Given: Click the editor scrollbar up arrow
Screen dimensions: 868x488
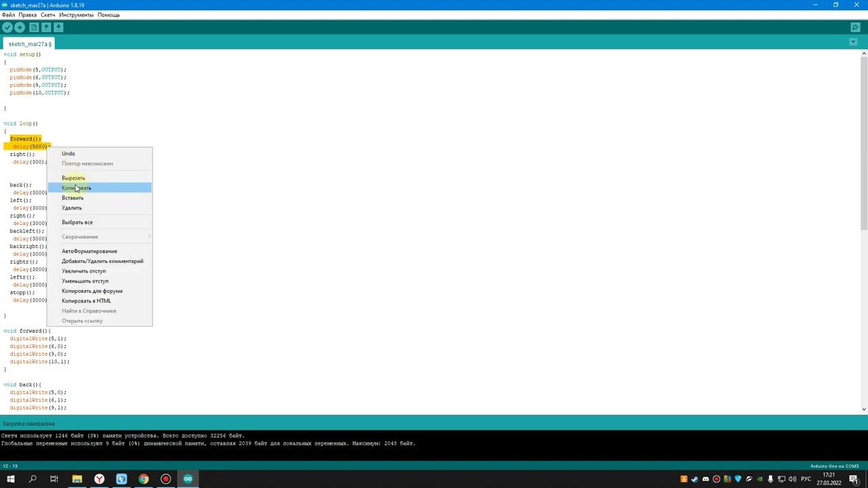Looking at the screenshot, I should (x=863, y=53).
